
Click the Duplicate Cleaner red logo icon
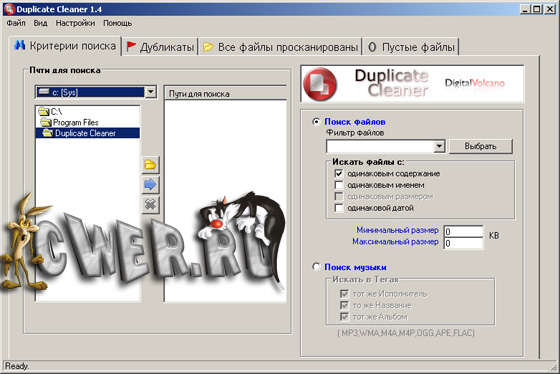(x=320, y=84)
